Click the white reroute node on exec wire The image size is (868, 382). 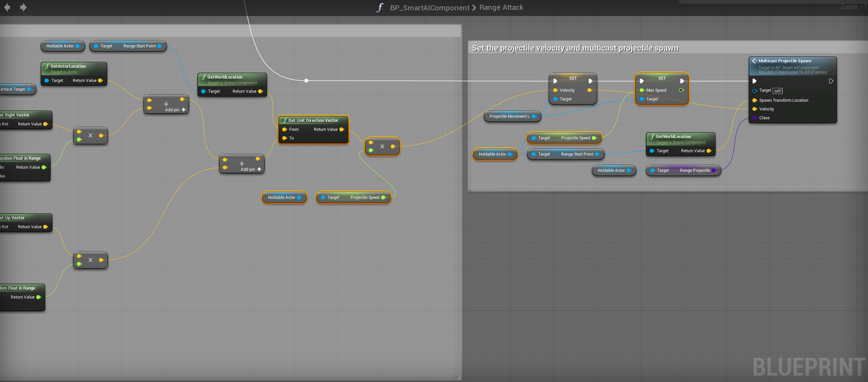[306, 81]
